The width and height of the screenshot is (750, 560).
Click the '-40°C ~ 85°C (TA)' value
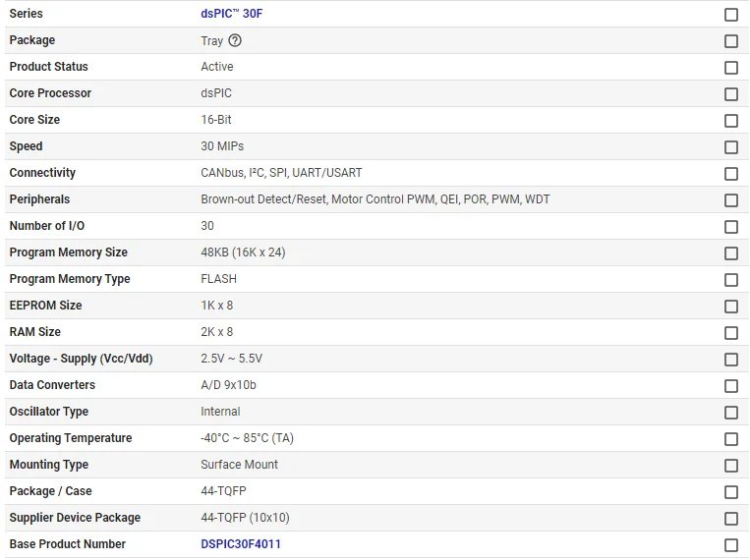pos(248,438)
